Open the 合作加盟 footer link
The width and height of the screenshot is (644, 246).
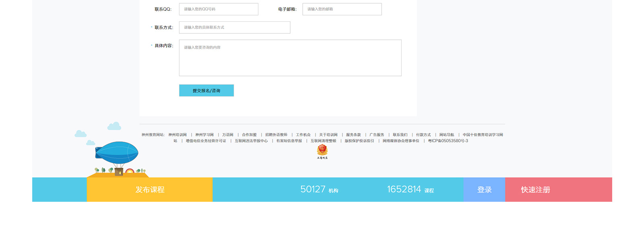click(x=249, y=135)
